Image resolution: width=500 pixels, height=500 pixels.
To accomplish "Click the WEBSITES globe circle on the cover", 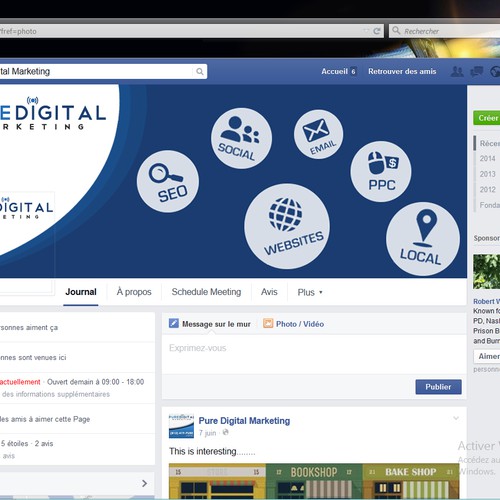I will (x=287, y=226).
